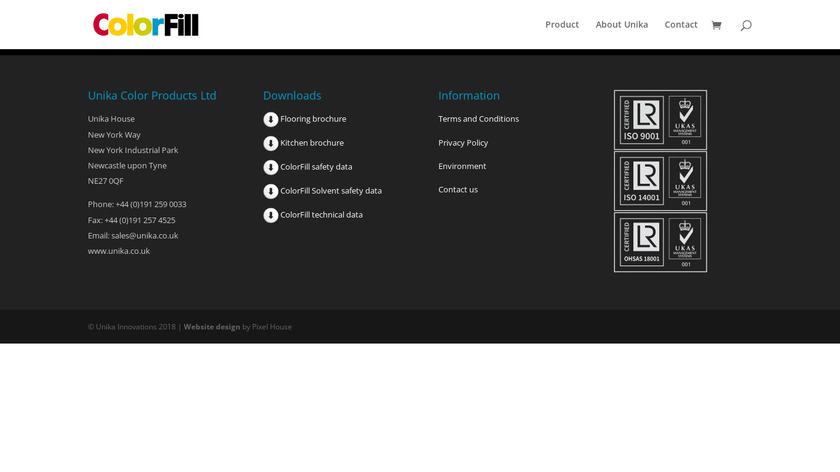Click the sales@unika.co.uk email address
This screenshot has width=840, height=472.
click(145, 236)
